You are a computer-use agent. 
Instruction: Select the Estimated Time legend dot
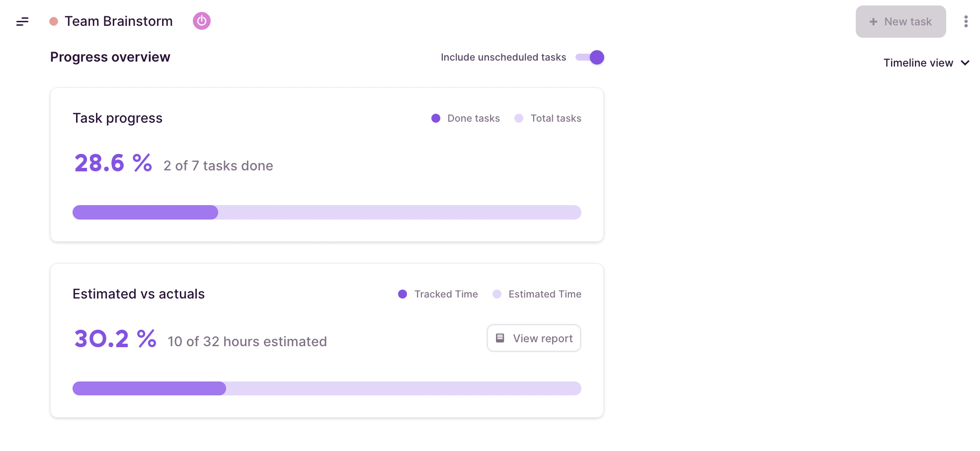(497, 294)
